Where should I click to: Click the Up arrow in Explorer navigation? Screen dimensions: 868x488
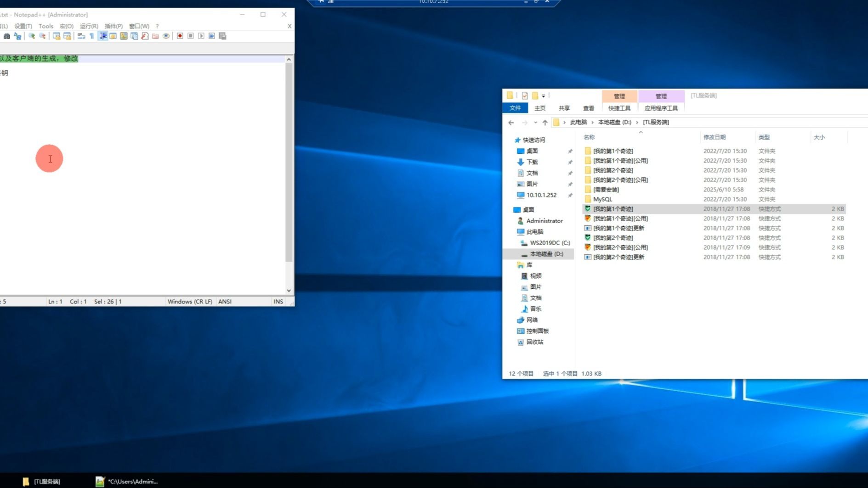click(x=545, y=123)
